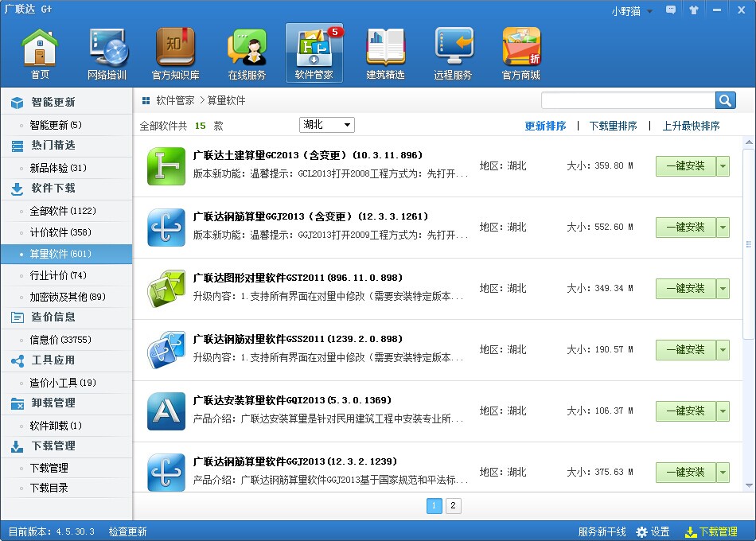The width and height of the screenshot is (756, 541).
Task: Click the GCL2013 green software icon
Action: click(x=166, y=166)
